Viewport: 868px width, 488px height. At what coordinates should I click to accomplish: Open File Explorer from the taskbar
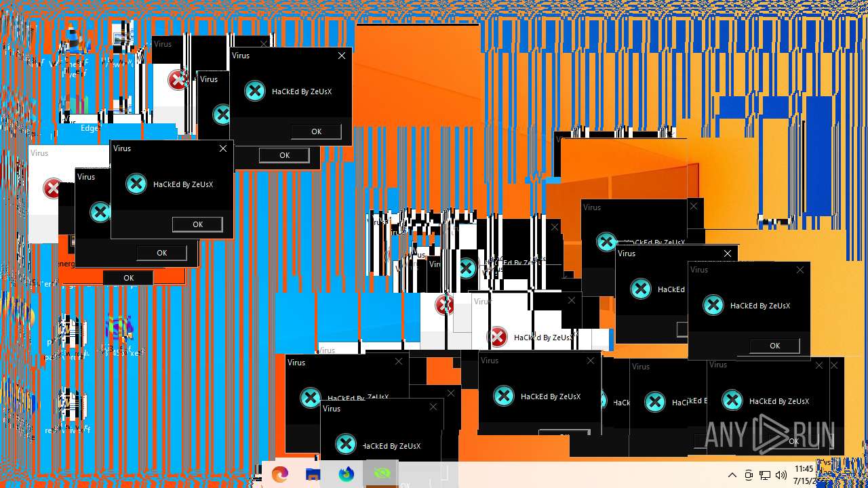click(x=313, y=474)
